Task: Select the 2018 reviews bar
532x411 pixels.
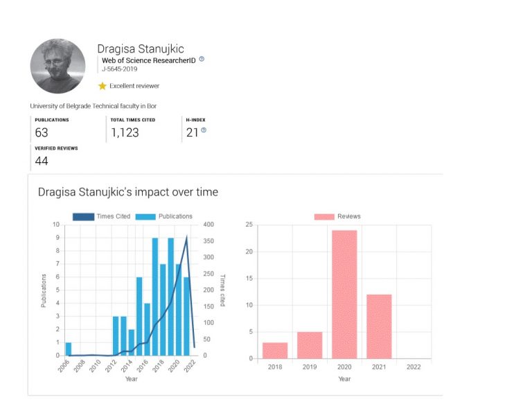Action: coord(275,351)
